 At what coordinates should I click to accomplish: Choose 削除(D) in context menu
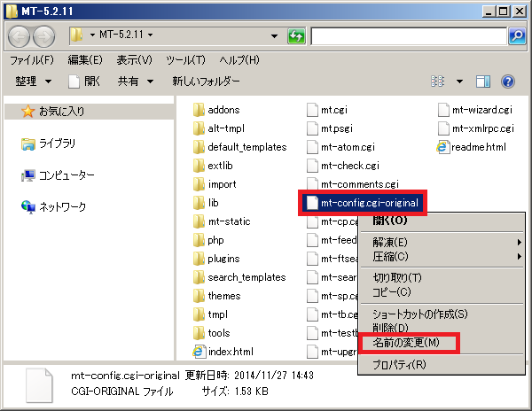441,328
